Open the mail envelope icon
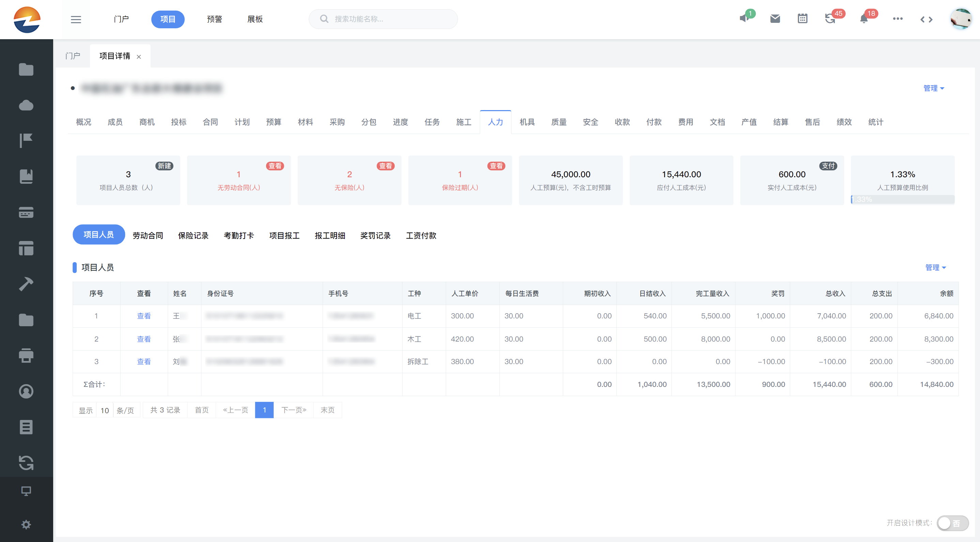 pyautogui.click(x=775, y=19)
